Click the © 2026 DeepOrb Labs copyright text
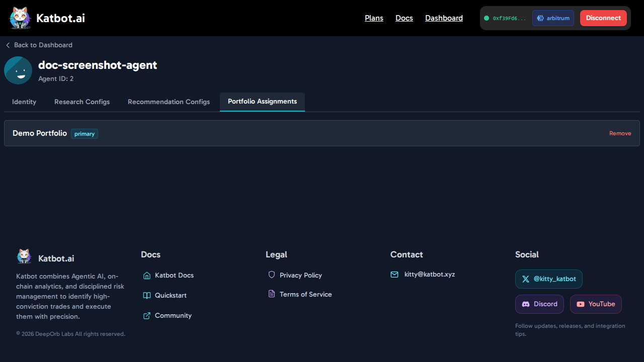Image resolution: width=644 pixels, height=362 pixels. coord(70,334)
